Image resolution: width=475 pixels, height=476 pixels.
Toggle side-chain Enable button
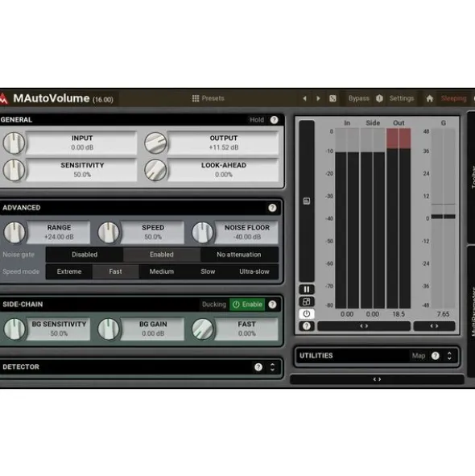(x=247, y=304)
